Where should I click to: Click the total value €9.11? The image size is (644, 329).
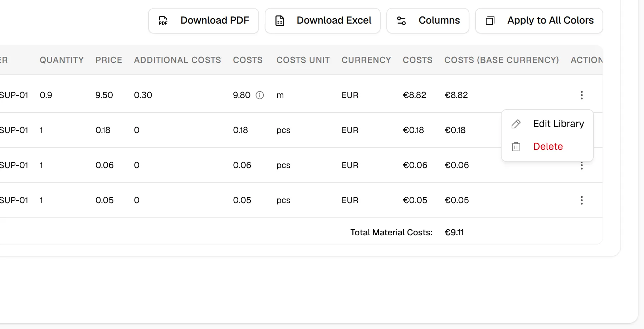coord(454,232)
